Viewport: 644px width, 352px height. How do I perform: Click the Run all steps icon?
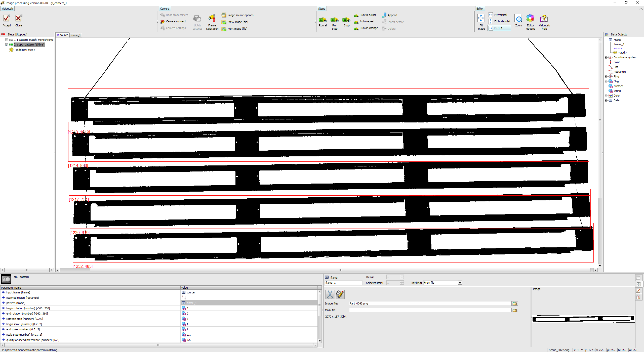coord(323,20)
